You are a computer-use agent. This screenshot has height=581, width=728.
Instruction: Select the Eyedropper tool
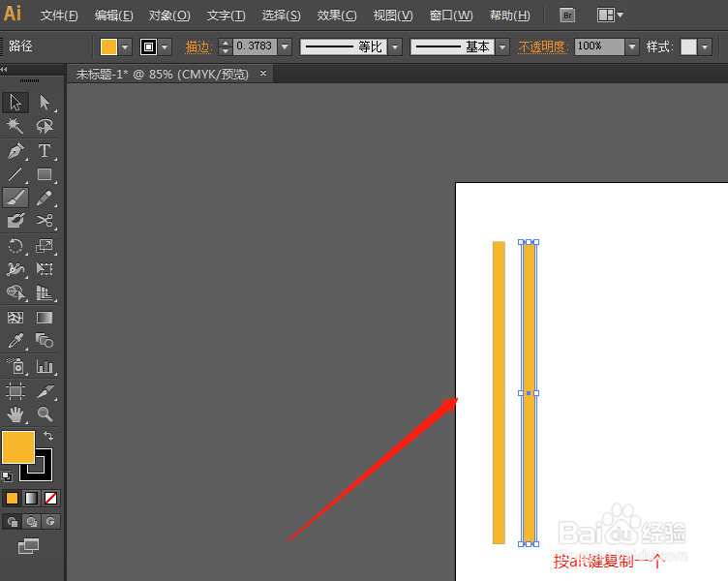(15, 341)
